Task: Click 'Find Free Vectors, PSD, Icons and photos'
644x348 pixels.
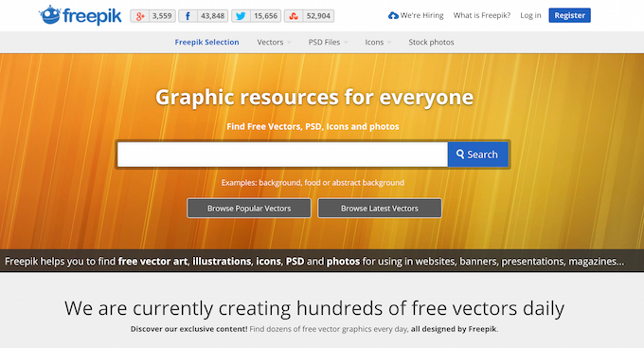Action: tap(313, 126)
